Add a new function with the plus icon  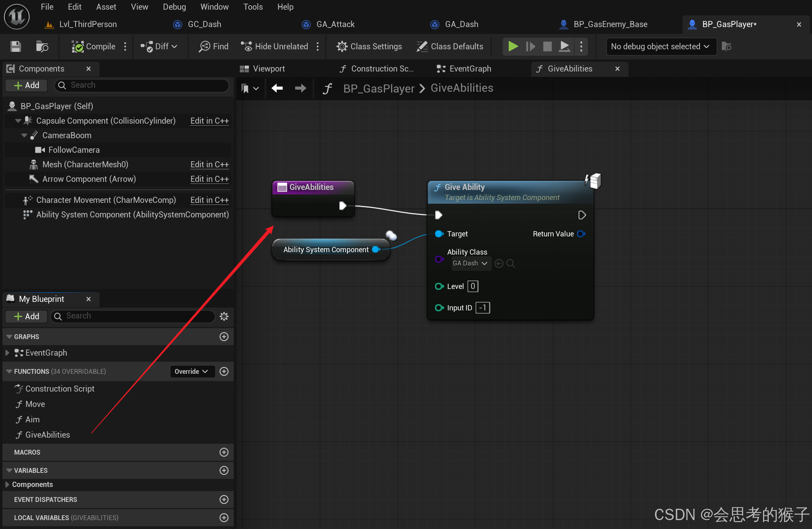click(x=224, y=371)
